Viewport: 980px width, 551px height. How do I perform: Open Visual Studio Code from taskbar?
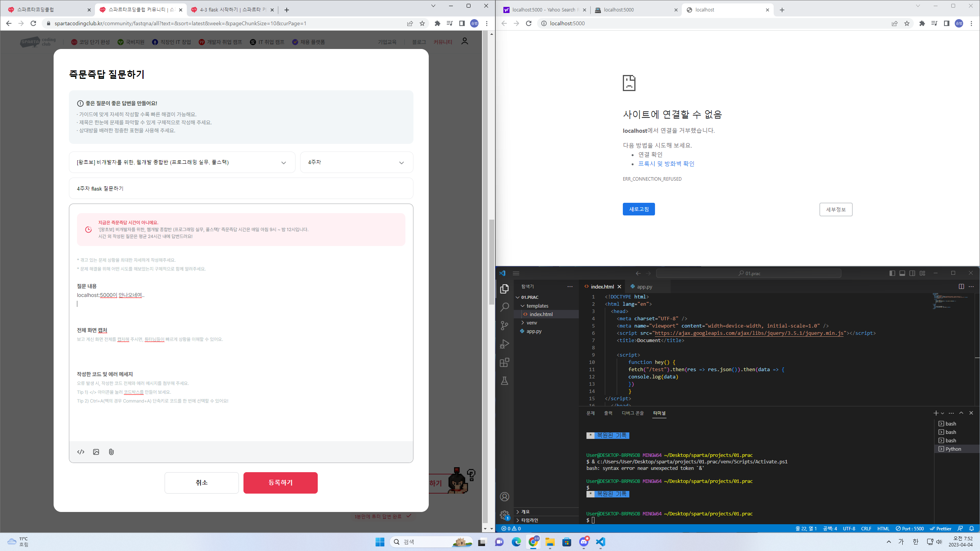[600, 542]
